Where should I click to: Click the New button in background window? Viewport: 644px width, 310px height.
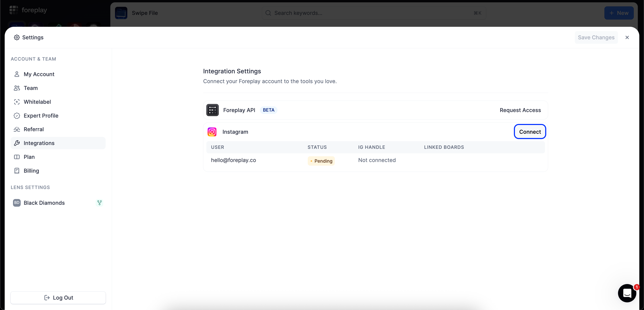pyautogui.click(x=619, y=13)
